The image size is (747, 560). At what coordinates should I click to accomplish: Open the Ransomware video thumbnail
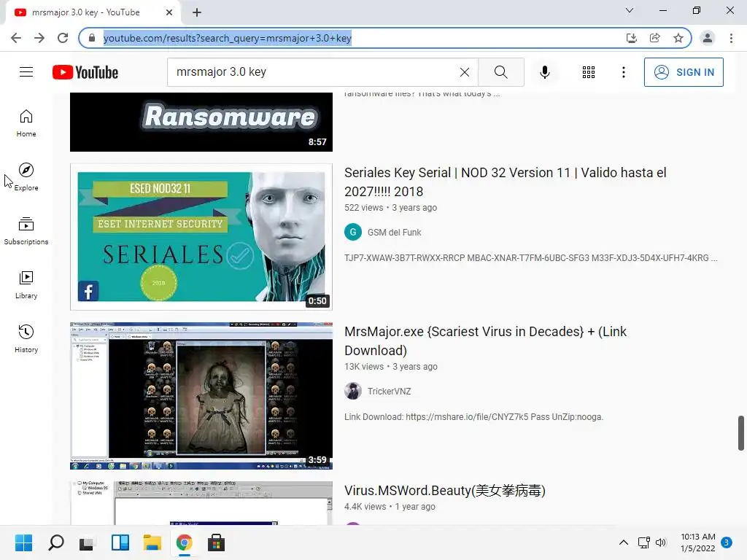pyautogui.click(x=201, y=122)
